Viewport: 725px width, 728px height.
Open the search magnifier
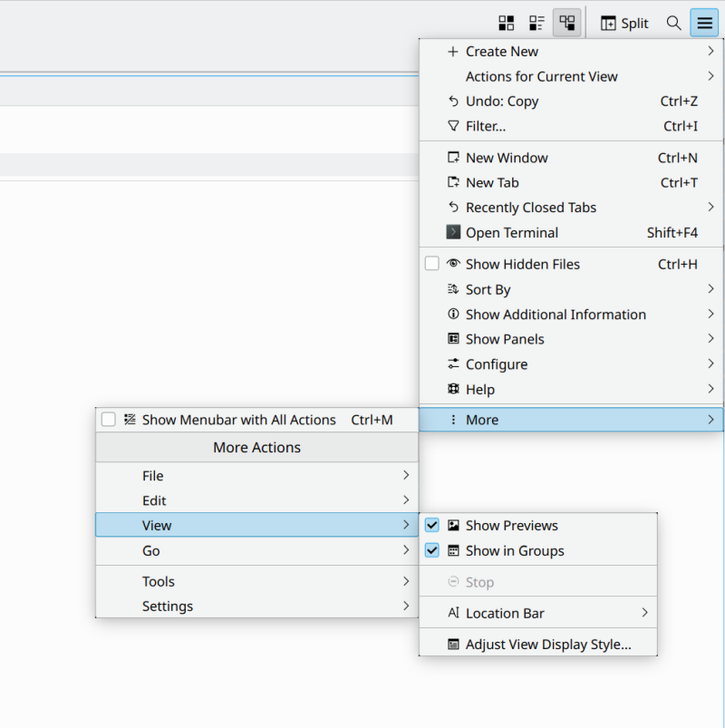pos(674,23)
